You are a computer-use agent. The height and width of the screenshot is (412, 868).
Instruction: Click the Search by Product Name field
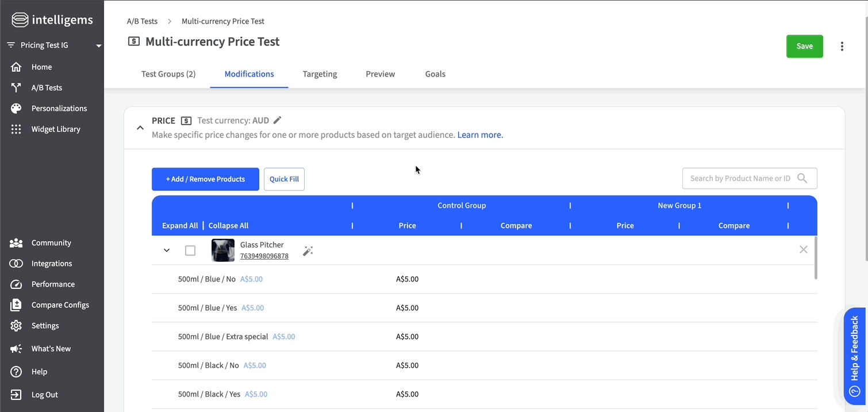tap(739, 178)
